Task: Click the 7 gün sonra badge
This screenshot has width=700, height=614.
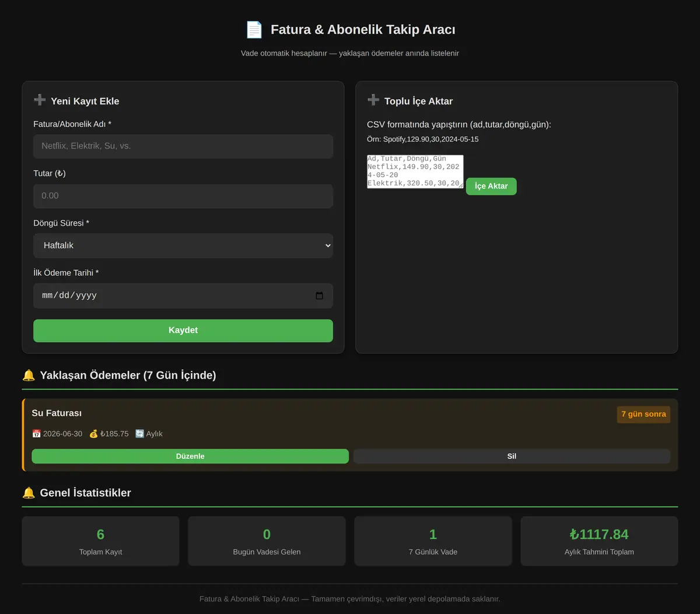Action: [643, 414]
